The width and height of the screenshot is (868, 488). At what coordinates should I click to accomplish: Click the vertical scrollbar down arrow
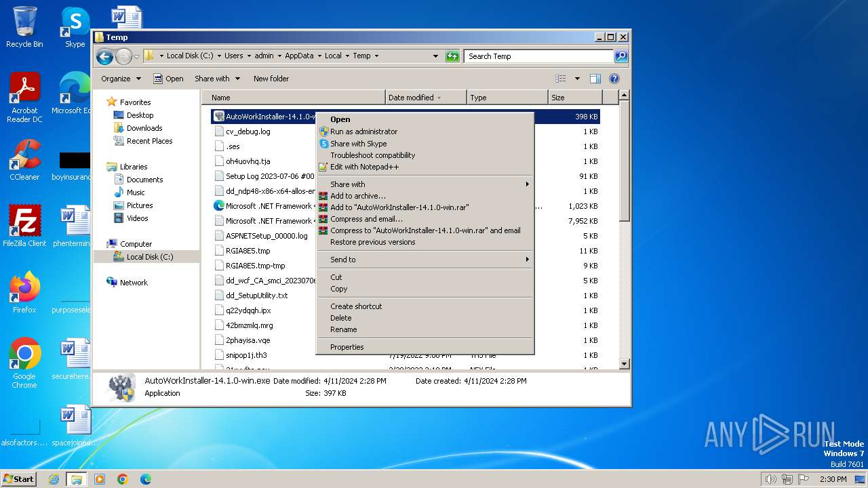625,364
